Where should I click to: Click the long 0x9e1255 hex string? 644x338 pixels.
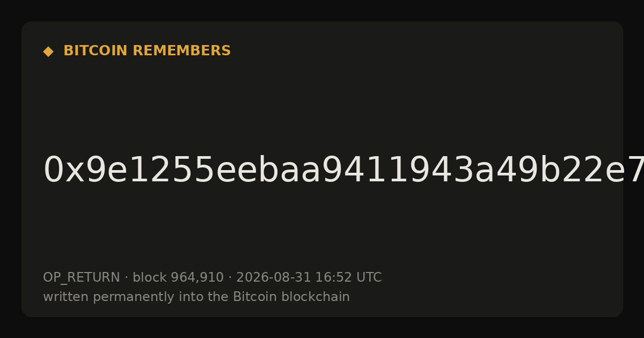(343, 171)
